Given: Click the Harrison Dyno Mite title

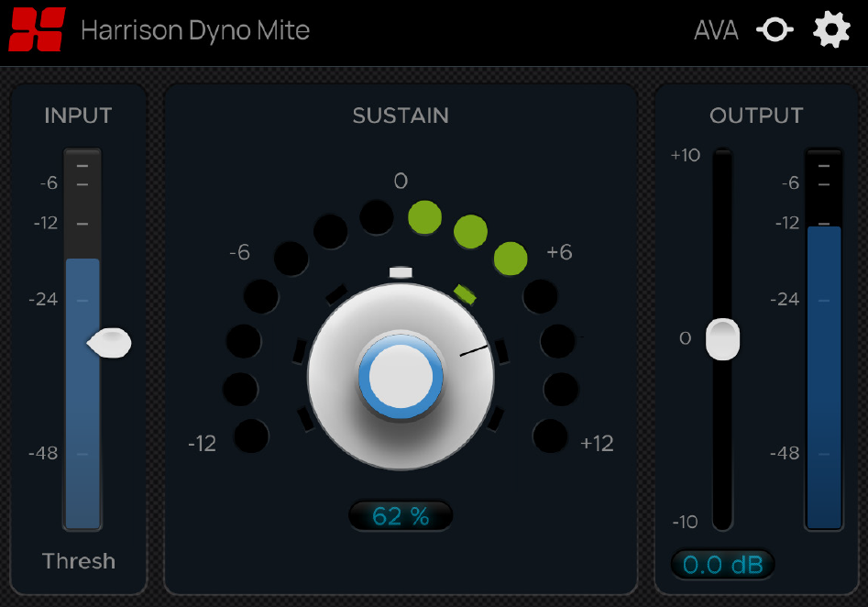Looking at the screenshot, I should (195, 30).
